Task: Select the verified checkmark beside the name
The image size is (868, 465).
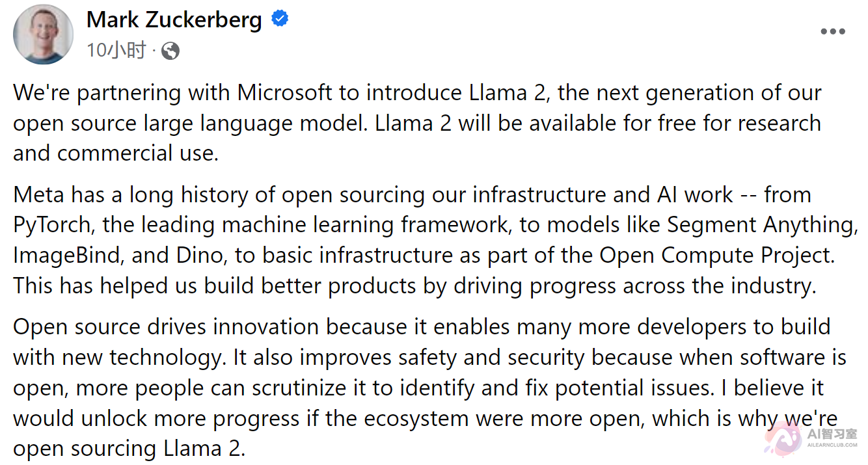Action: [x=279, y=20]
